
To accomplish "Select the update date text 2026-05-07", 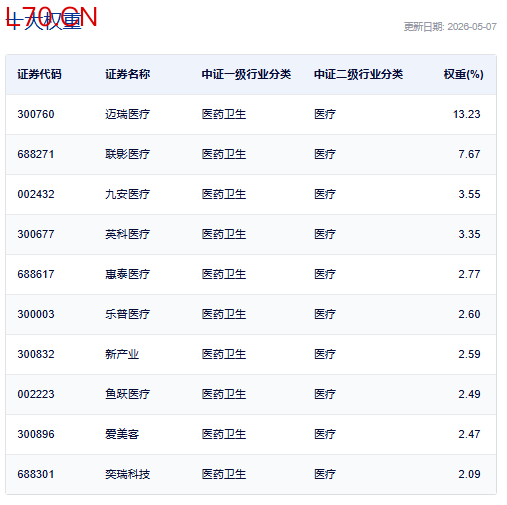I will click(x=472, y=27).
